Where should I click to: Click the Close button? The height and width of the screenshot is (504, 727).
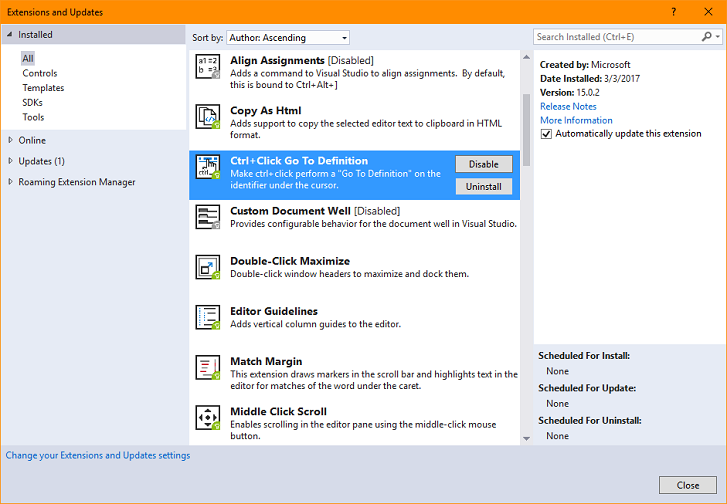pos(688,485)
